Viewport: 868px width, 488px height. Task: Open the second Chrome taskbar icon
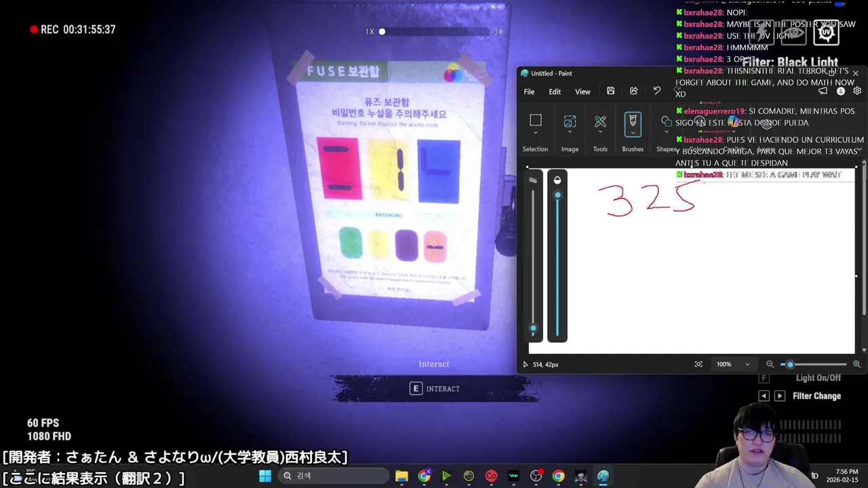pos(558,476)
